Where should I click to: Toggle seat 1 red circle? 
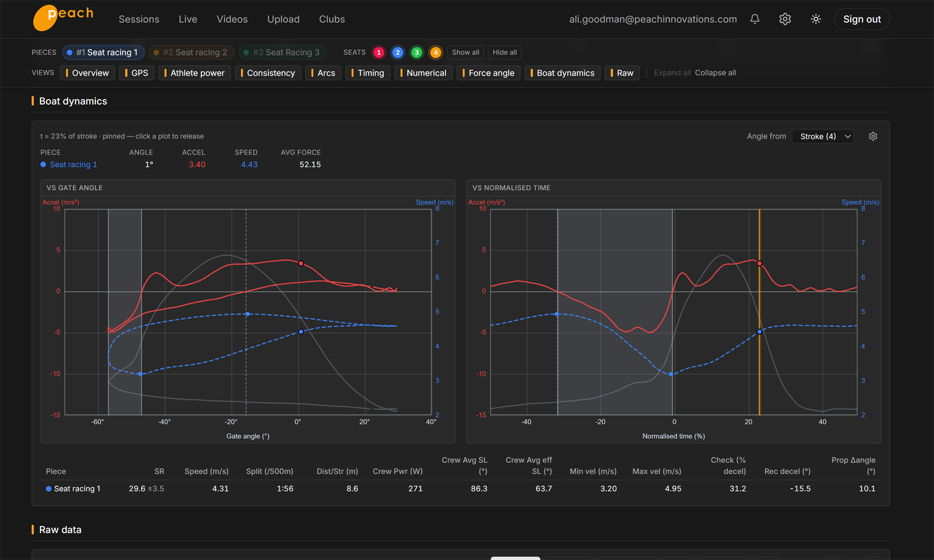[x=378, y=52]
